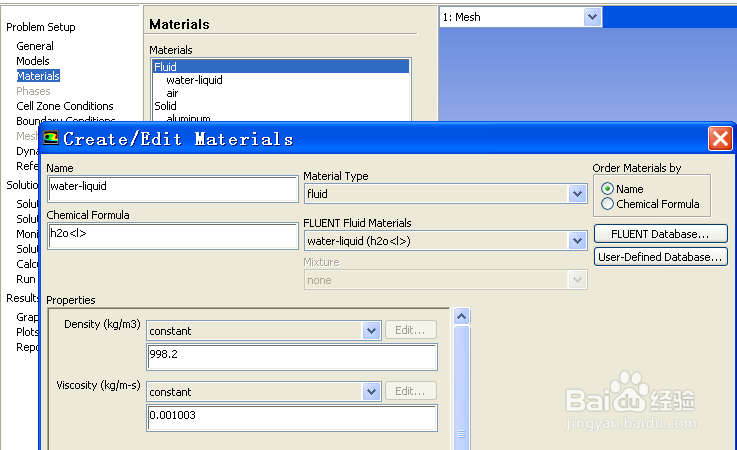Image resolution: width=737 pixels, height=450 pixels.
Task: Open the Viscosity method dropdown
Action: 371,392
